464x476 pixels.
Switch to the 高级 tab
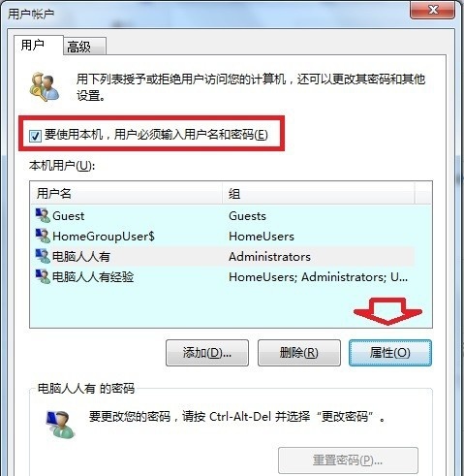[x=84, y=47]
